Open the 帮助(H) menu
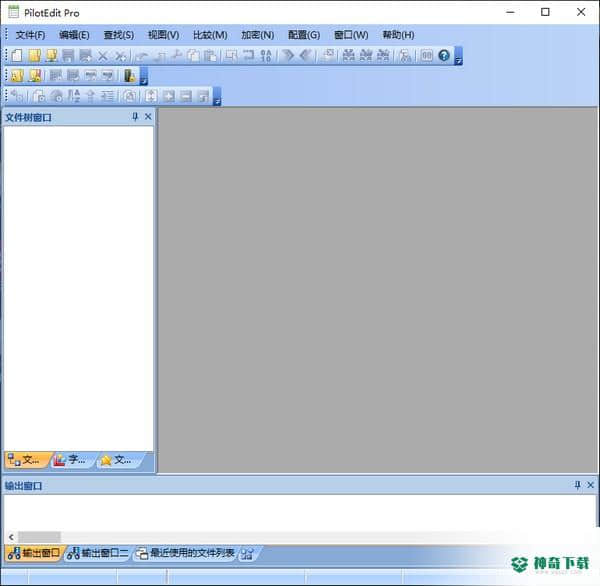 [398, 35]
